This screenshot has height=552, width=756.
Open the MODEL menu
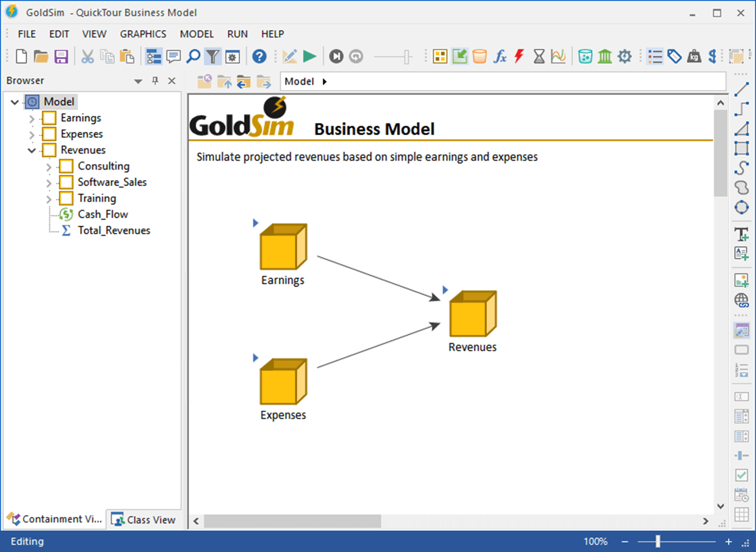coord(197,34)
